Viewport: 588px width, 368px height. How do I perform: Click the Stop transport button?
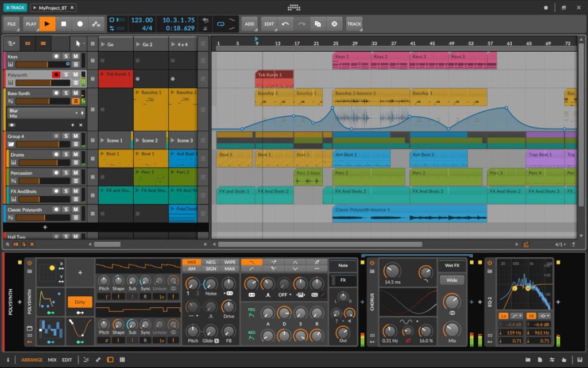click(x=64, y=24)
